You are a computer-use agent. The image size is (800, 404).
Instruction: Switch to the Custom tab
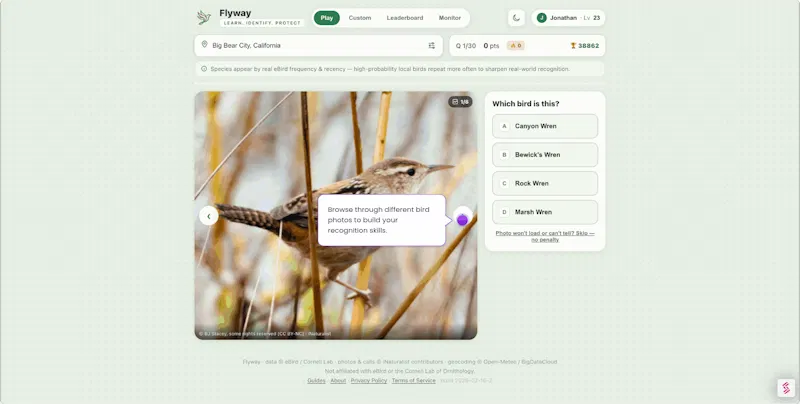click(360, 18)
